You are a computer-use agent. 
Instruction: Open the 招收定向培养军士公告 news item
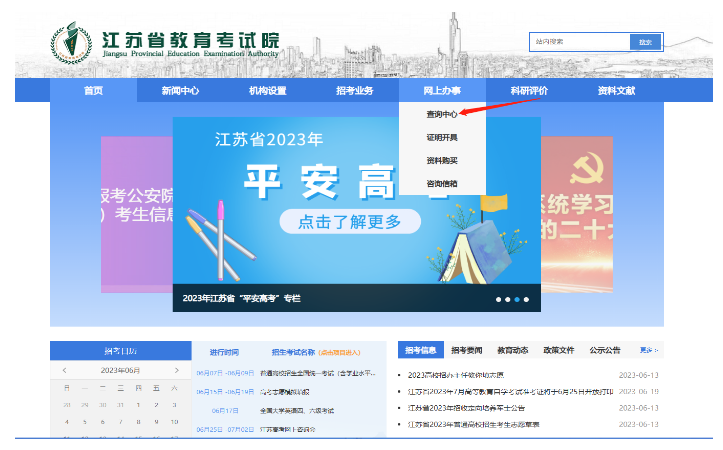(x=466, y=408)
